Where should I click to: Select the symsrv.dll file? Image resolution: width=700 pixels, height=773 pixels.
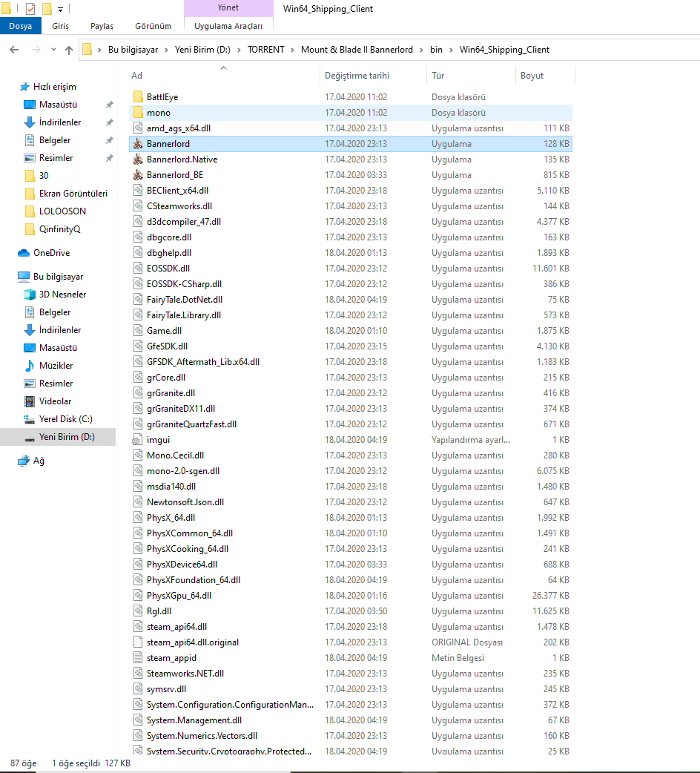pos(351,689)
